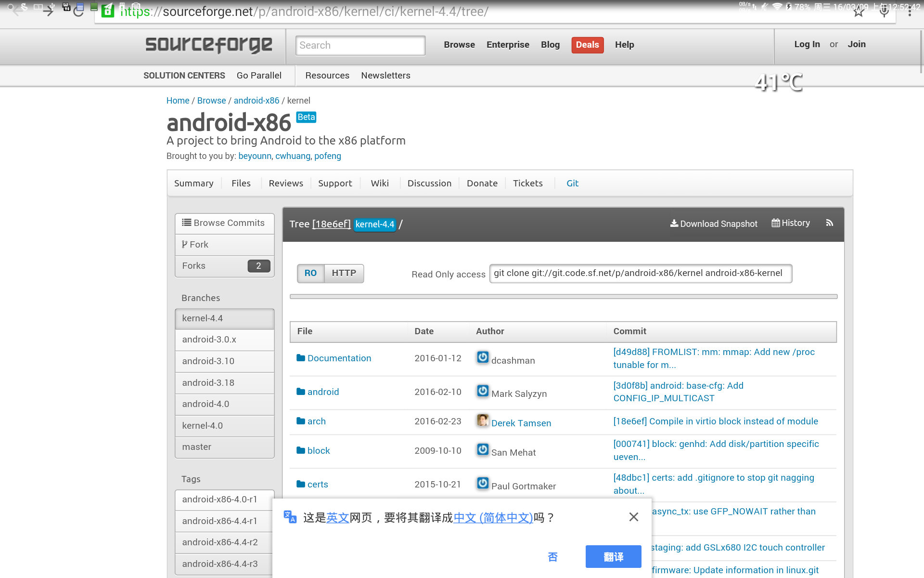Select RO read-only access mode

click(310, 273)
